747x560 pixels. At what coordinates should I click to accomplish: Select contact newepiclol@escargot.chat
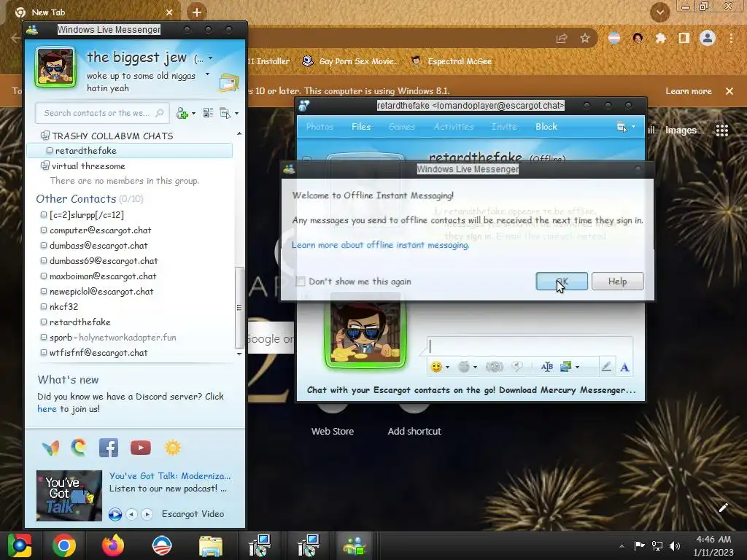(x=101, y=291)
